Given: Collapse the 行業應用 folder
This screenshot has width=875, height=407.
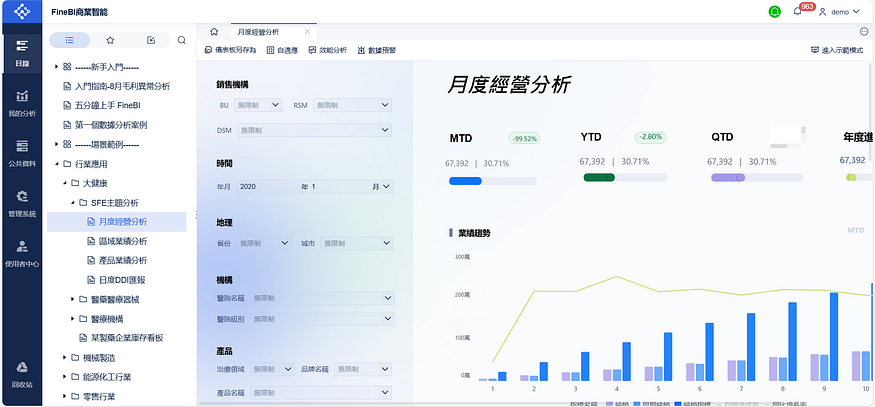Looking at the screenshot, I should point(56,164).
